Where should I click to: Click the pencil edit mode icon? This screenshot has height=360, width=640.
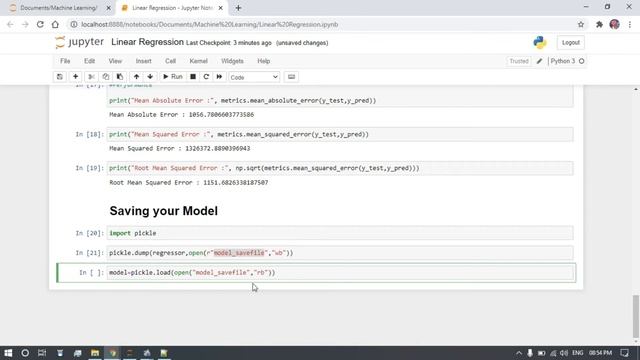pyautogui.click(x=539, y=61)
